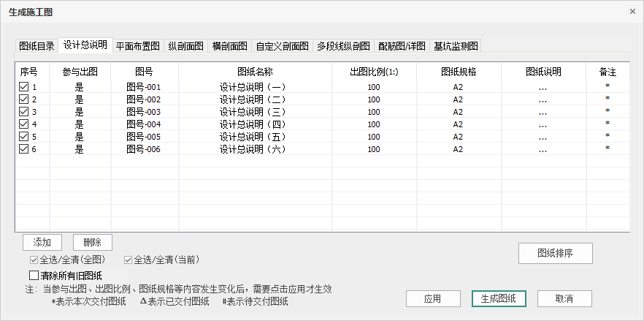Select the 设计总说明 tab
Viewport: 644px width, 321px height.
pyautogui.click(x=85, y=45)
